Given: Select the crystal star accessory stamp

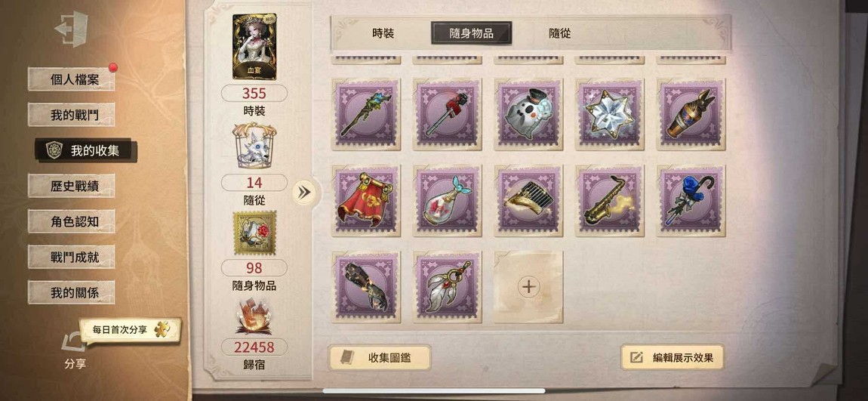Looking at the screenshot, I should (609, 114).
